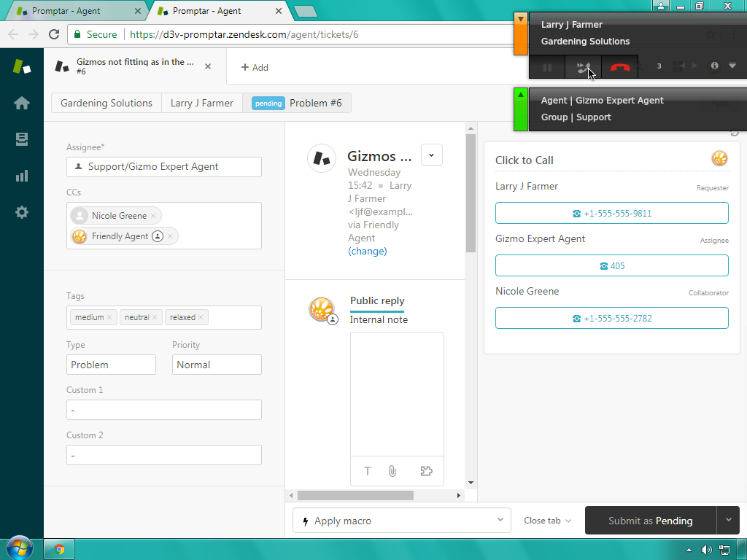
Task: Call Nicole Greene at +1-555-555-2782
Action: click(x=612, y=318)
